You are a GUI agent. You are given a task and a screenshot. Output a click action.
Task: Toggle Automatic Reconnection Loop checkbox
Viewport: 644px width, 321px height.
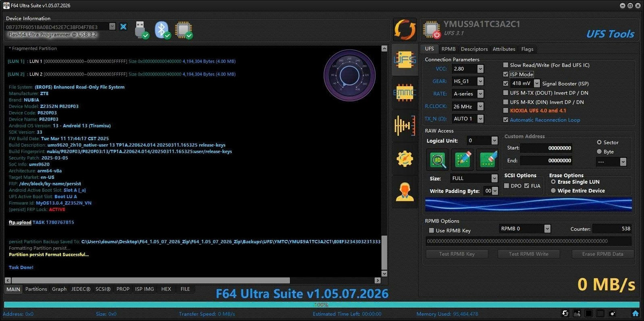coord(506,120)
